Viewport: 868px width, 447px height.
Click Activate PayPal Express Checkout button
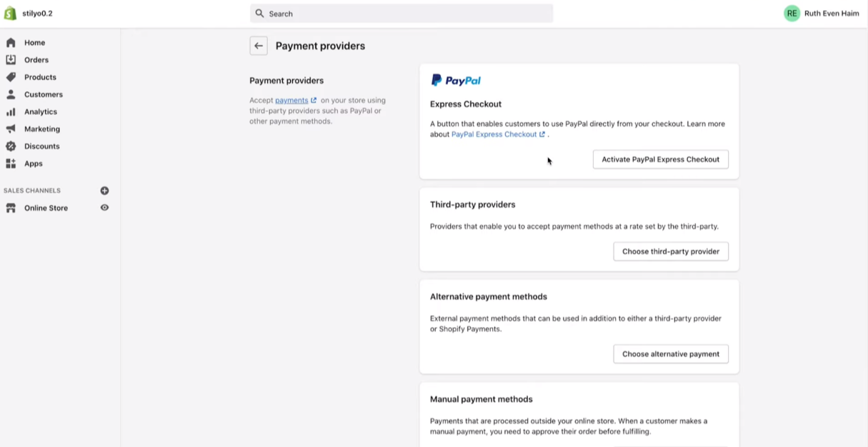click(x=660, y=159)
